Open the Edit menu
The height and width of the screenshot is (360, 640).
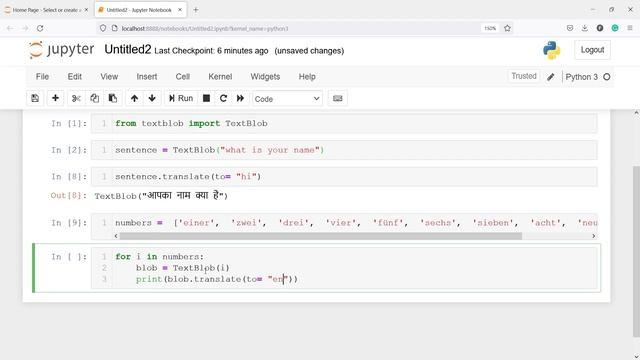(x=75, y=77)
